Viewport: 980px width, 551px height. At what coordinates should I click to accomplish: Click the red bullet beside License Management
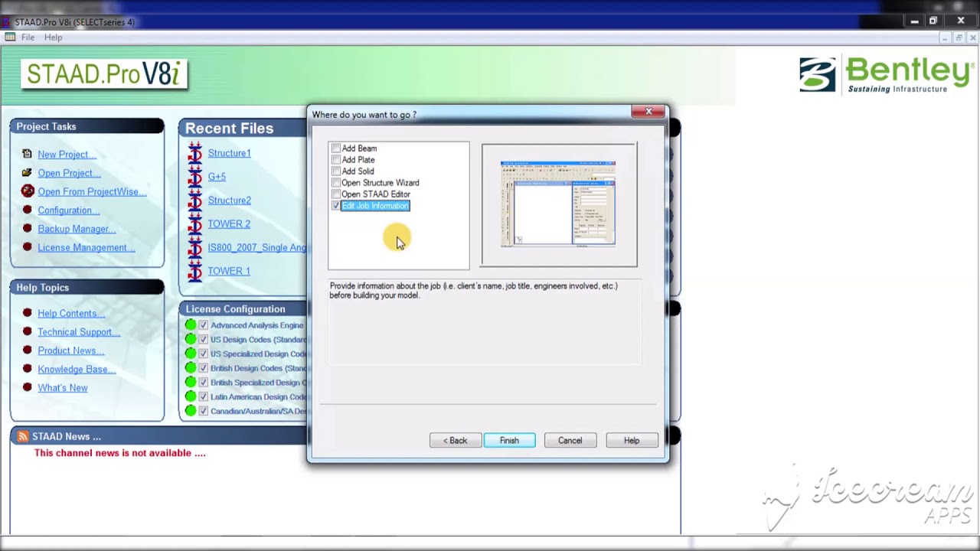[x=28, y=247]
